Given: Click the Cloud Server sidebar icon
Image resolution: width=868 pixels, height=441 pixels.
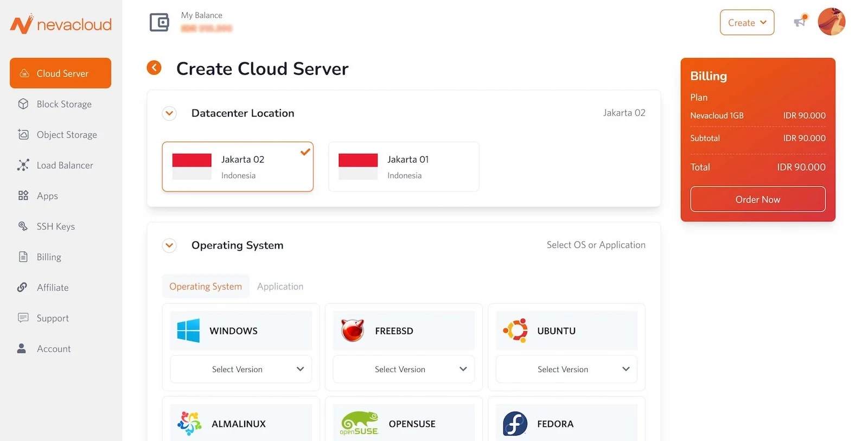Looking at the screenshot, I should coord(24,73).
